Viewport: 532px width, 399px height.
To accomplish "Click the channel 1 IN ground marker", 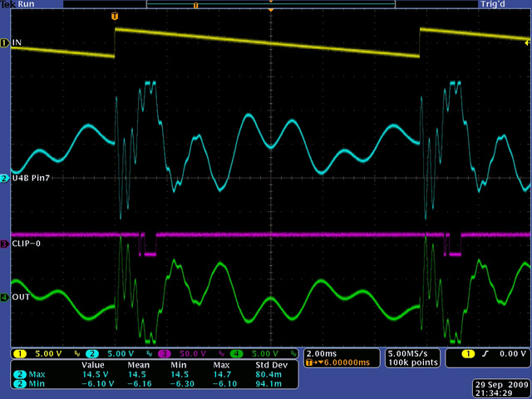I will pyautogui.click(x=5, y=42).
